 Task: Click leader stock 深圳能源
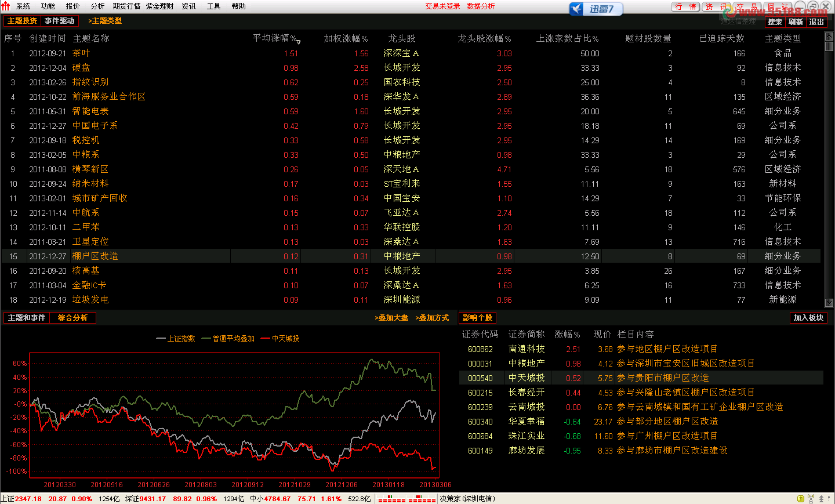tap(402, 300)
